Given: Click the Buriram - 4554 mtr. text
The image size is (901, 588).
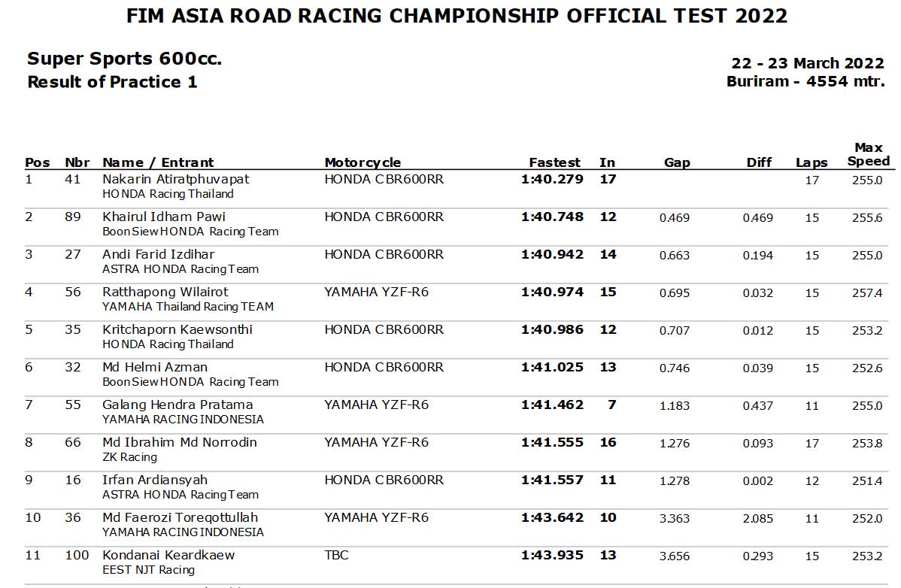Looking at the screenshot, I should [805, 81].
